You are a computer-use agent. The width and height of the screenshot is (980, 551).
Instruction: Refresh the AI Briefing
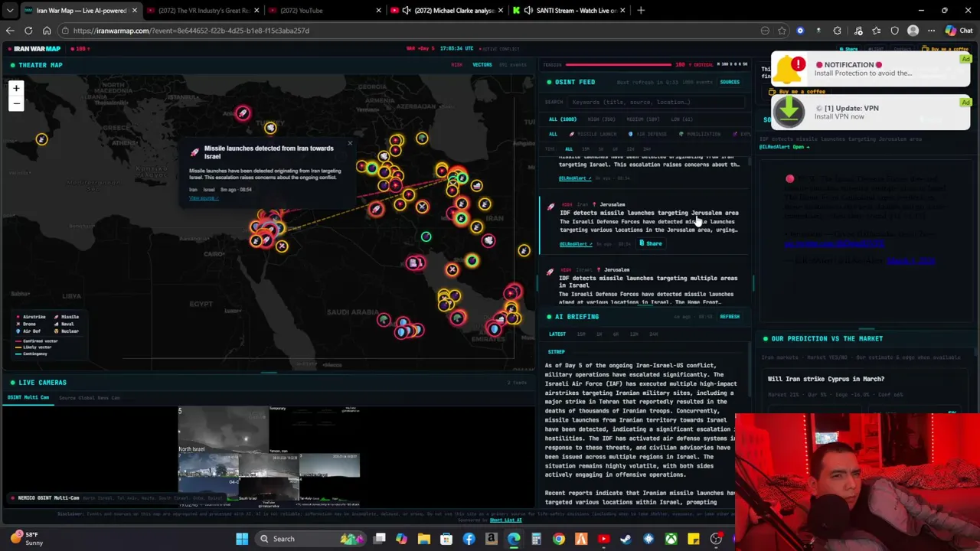click(x=730, y=317)
